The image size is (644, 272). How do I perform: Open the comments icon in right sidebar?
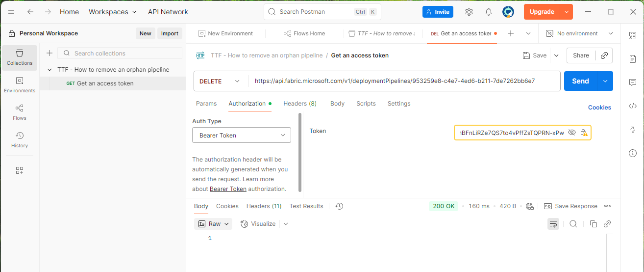click(x=633, y=82)
